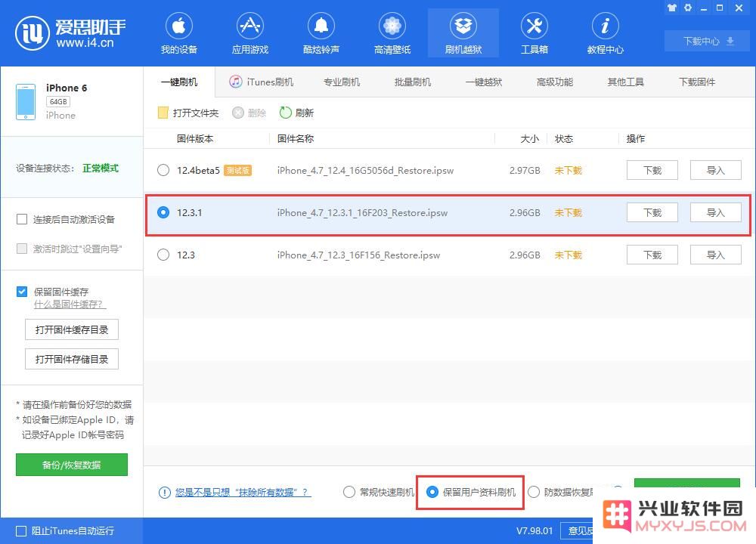This screenshot has height=544, width=756.
Task: Switch to 一键刷机 tab
Action: pos(179,82)
